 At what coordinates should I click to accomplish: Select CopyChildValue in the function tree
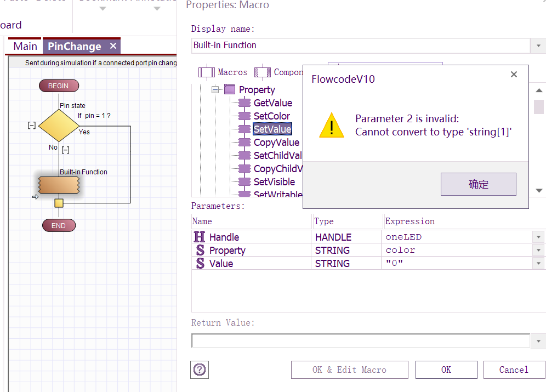pos(278,169)
